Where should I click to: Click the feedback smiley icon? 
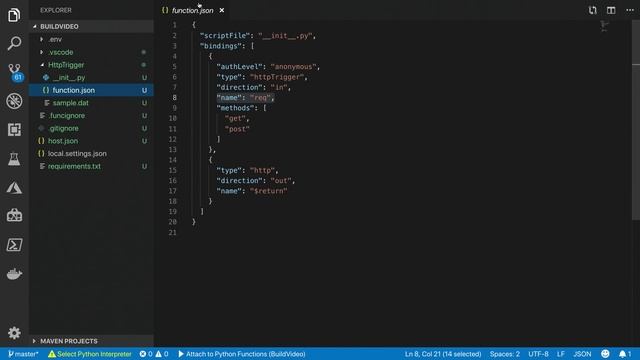pos(605,354)
